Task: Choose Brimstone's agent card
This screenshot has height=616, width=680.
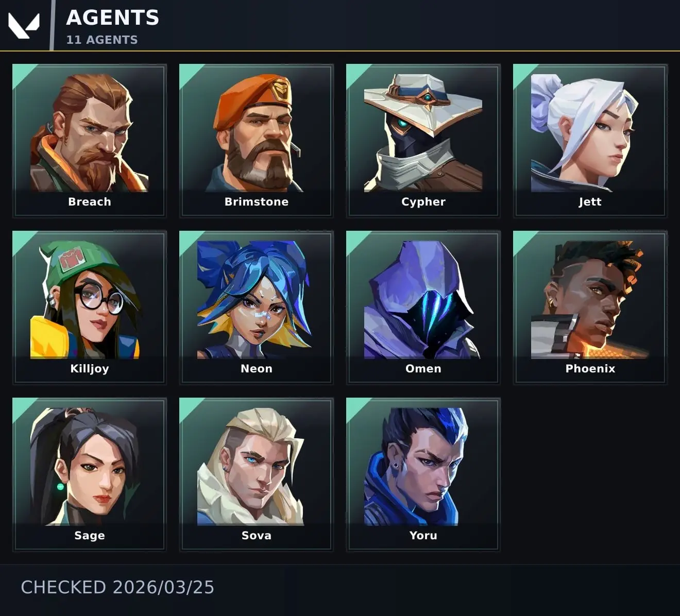Action: (257, 141)
